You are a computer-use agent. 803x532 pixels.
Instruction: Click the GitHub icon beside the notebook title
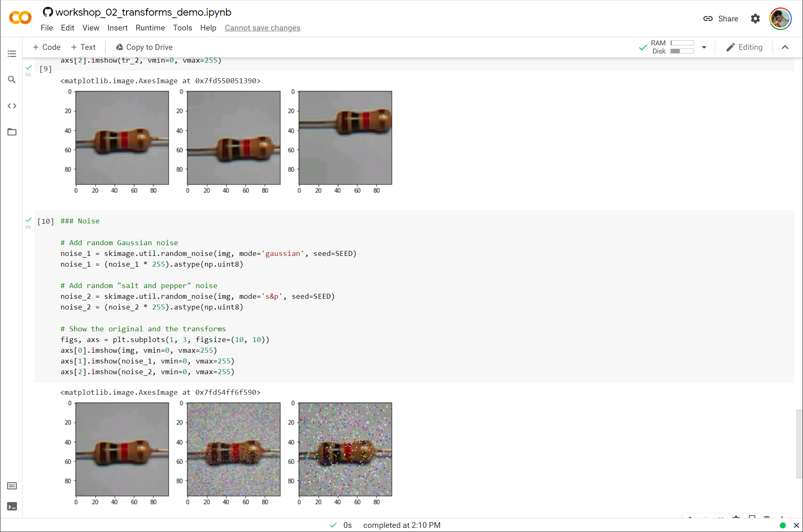tap(48, 12)
